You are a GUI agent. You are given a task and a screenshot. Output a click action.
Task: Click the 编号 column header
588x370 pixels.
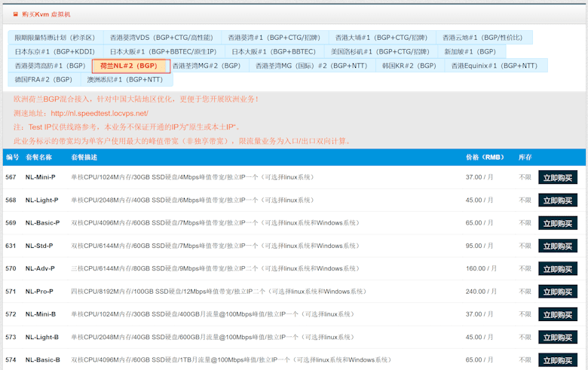click(x=12, y=157)
